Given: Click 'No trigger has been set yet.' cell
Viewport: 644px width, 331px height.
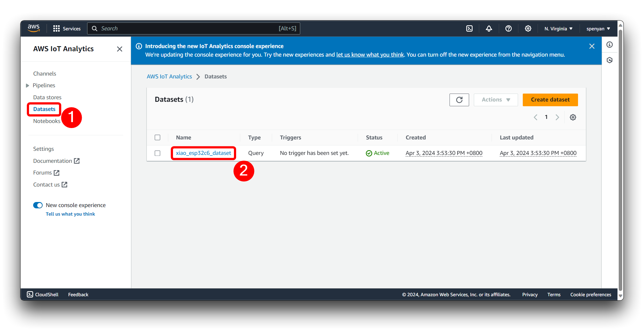Looking at the screenshot, I should click(x=314, y=153).
